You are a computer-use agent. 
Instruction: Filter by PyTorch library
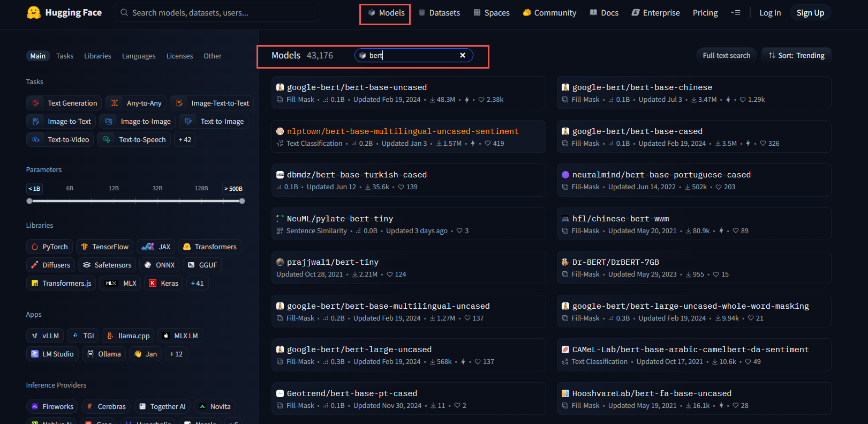pyautogui.click(x=49, y=247)
